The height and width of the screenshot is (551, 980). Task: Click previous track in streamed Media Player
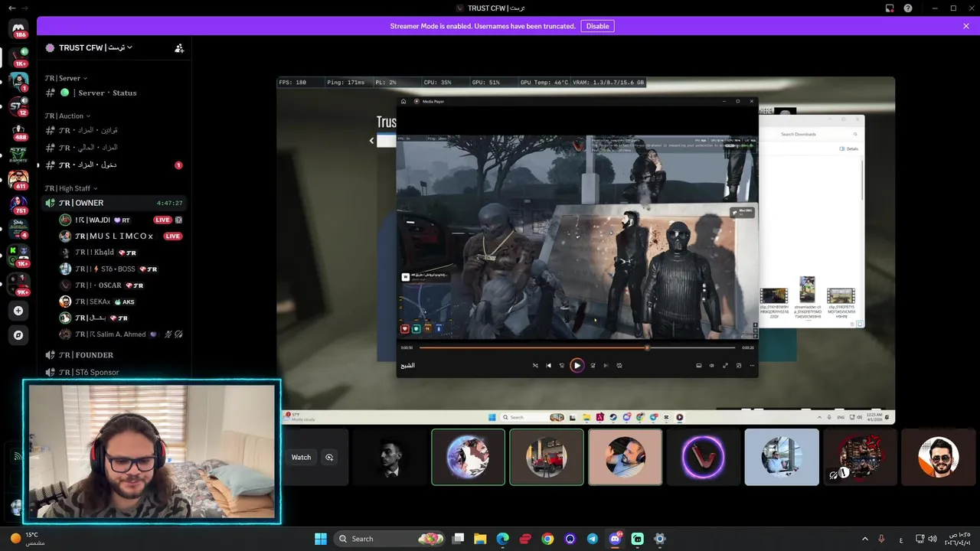click(x=548, y=365)
